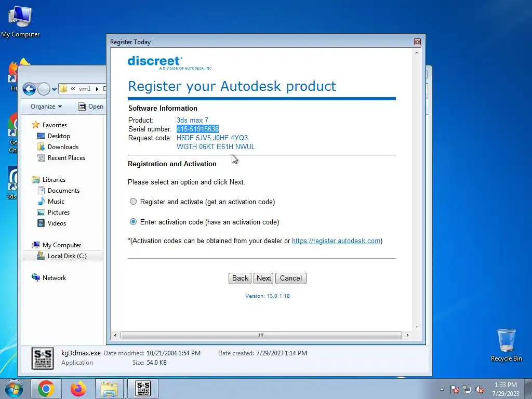Click the Back button
532x399 pixels.
click(240, 278)
